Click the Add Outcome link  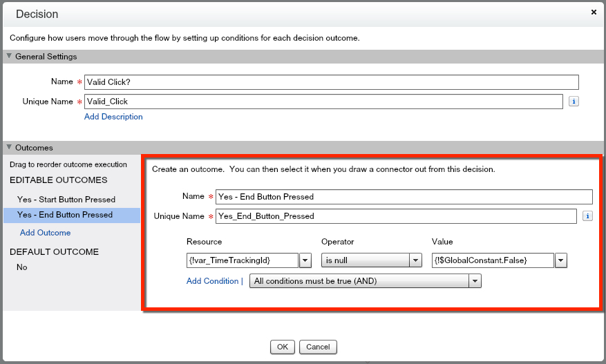[x=46, y=233]
